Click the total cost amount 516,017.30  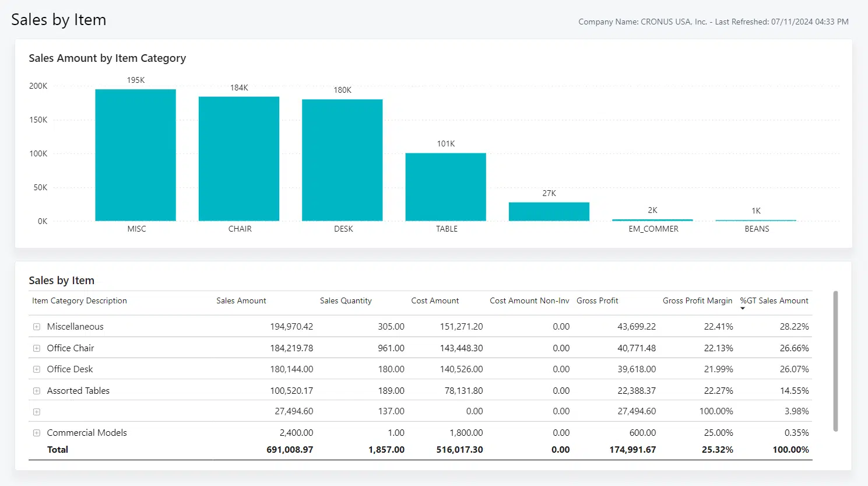tap(460, 450)
